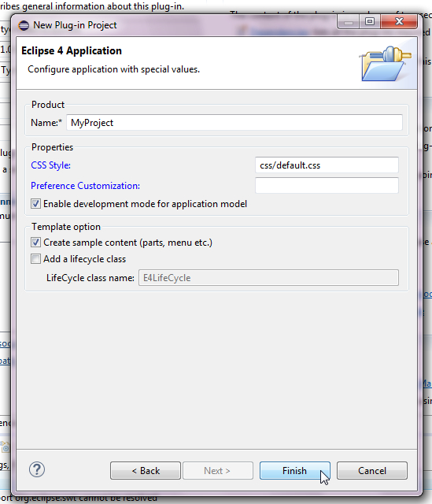
Task: Uncheck Create sample content checkbox
Action: pyautogui.click(x=35, y=243)
